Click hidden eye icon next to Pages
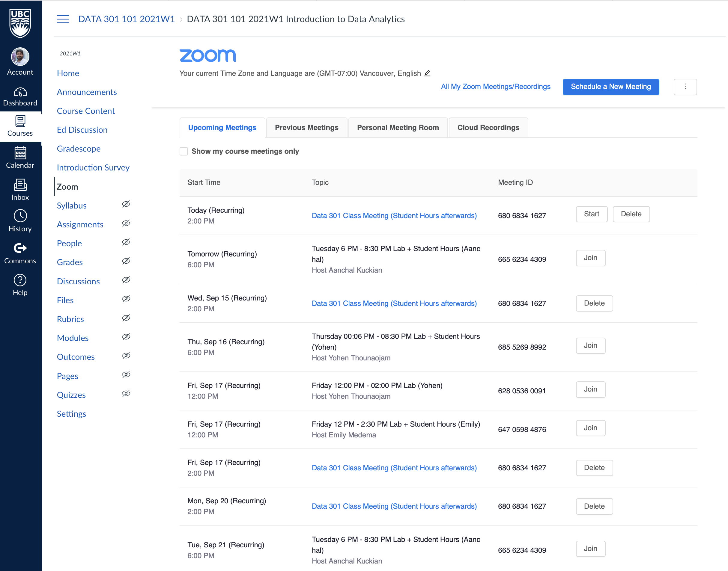 point(126,375)
